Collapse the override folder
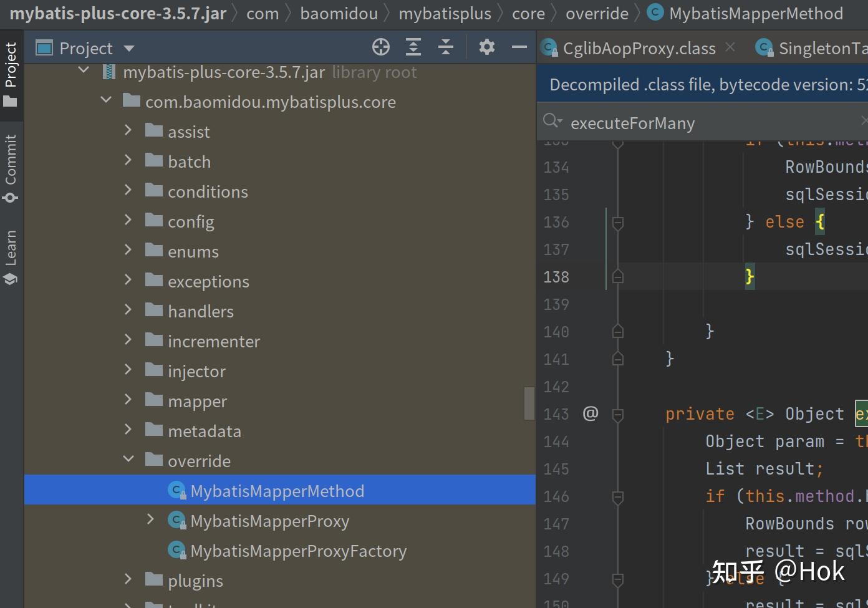 128,460
